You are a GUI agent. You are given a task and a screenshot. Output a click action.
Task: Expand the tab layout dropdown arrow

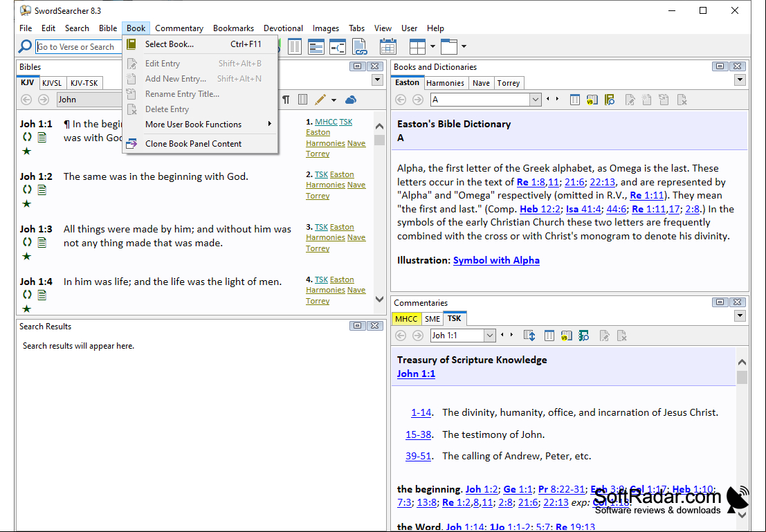pyautogui.click(x=464, y=46)
